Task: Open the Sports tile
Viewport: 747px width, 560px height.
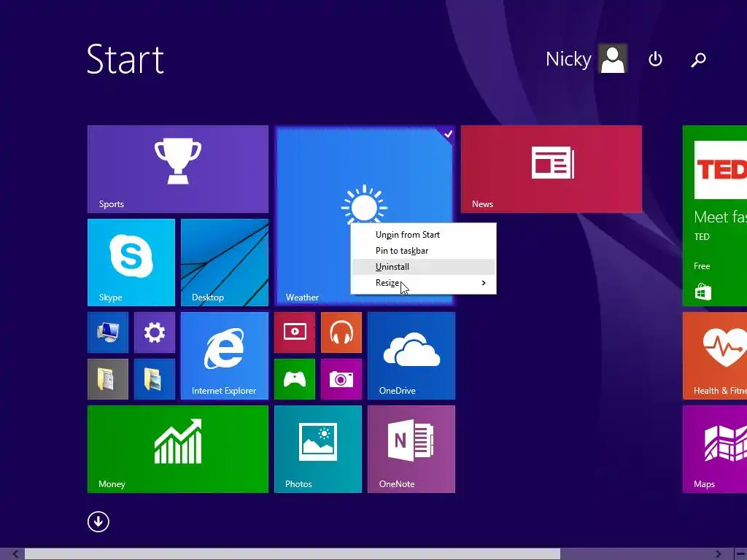Action: [x=178, y=169]
